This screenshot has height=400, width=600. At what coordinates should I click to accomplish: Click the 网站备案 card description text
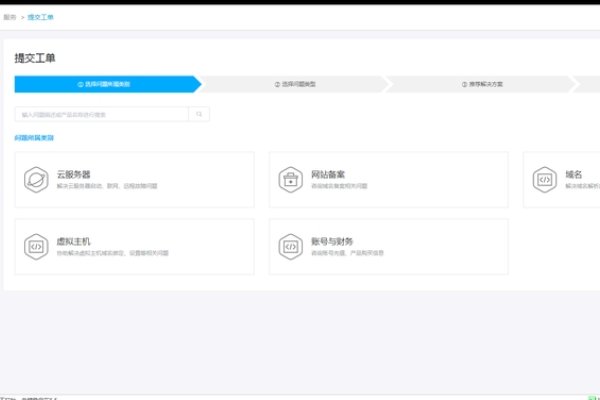[339, 186]
